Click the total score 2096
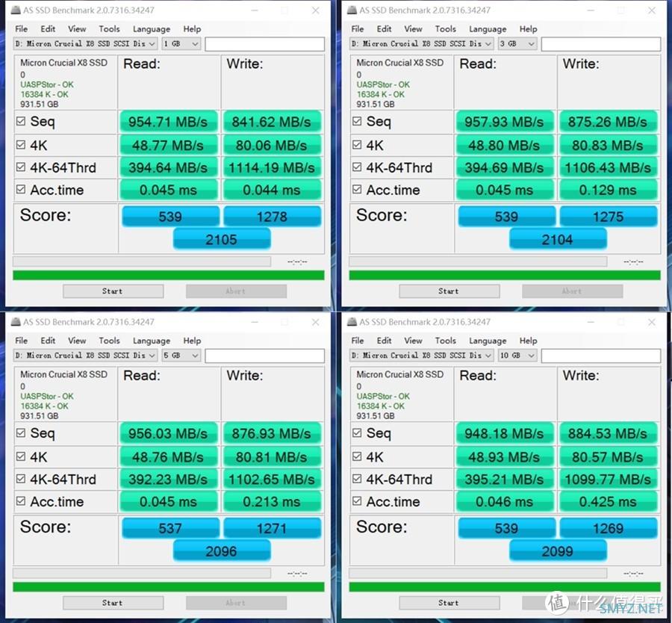 [x=222, y=551]
